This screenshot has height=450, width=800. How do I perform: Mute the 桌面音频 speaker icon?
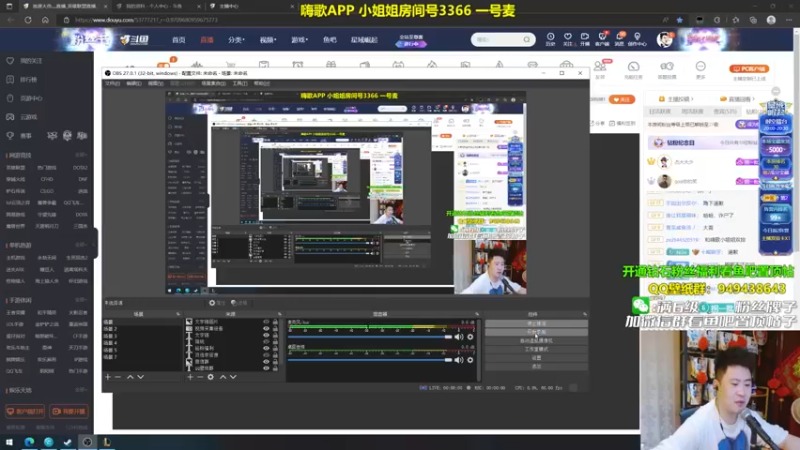coord(459,360)
